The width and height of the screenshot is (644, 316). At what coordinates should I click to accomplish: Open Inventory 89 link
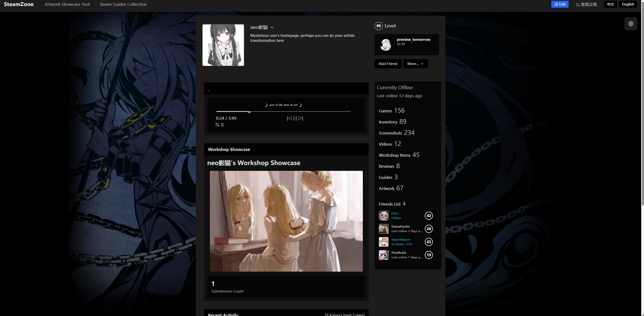pyautogui.click(x=392, y=122)
